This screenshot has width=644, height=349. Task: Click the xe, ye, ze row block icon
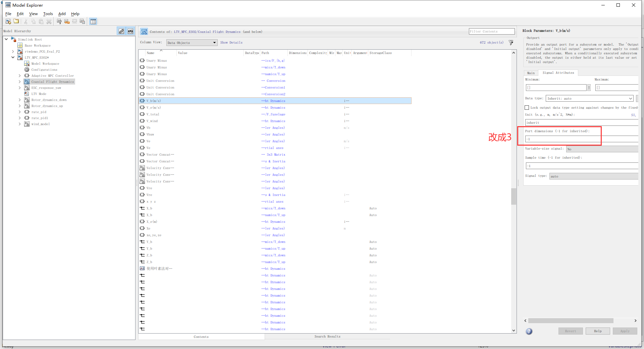point(142,235)
